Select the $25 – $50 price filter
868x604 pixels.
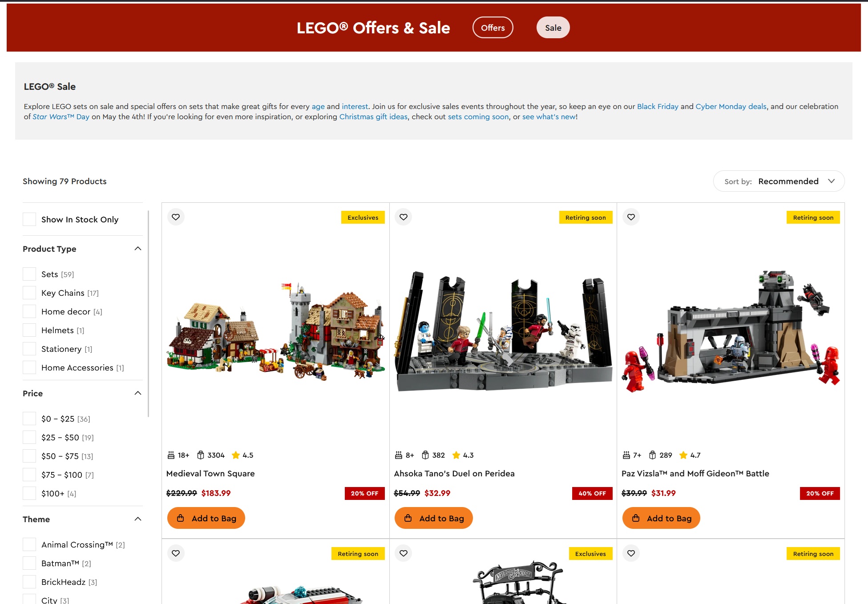coord(29,437)
